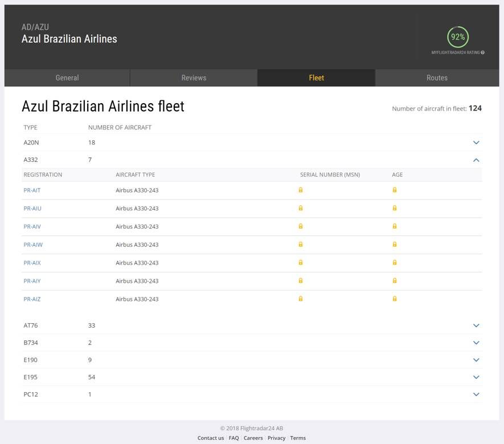This screenshot has height=444, width=504.
Task: Open the Routes tab
Action: pyautogui.click(x=437, y=78)
